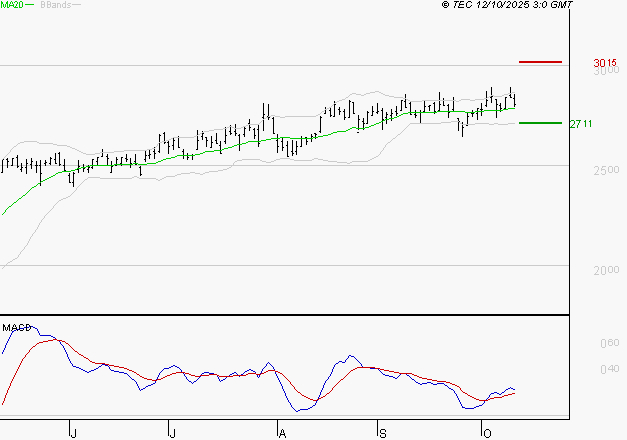Image resolution: width=627 pixels, height=440 pixels.
Task: Click the TEC copyright timestamp text
Action: (507, 5)
